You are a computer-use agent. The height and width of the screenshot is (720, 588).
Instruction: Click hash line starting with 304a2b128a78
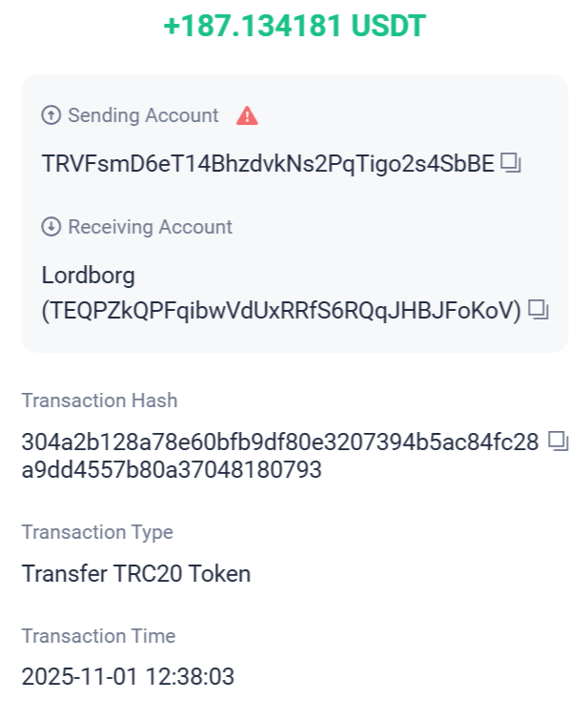click(x=280, y=442)
